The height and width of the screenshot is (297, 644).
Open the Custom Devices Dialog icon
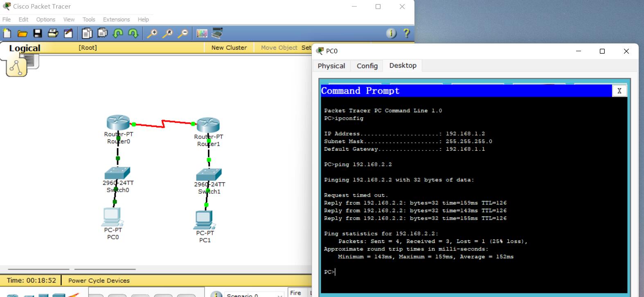[x=217, y=33]
